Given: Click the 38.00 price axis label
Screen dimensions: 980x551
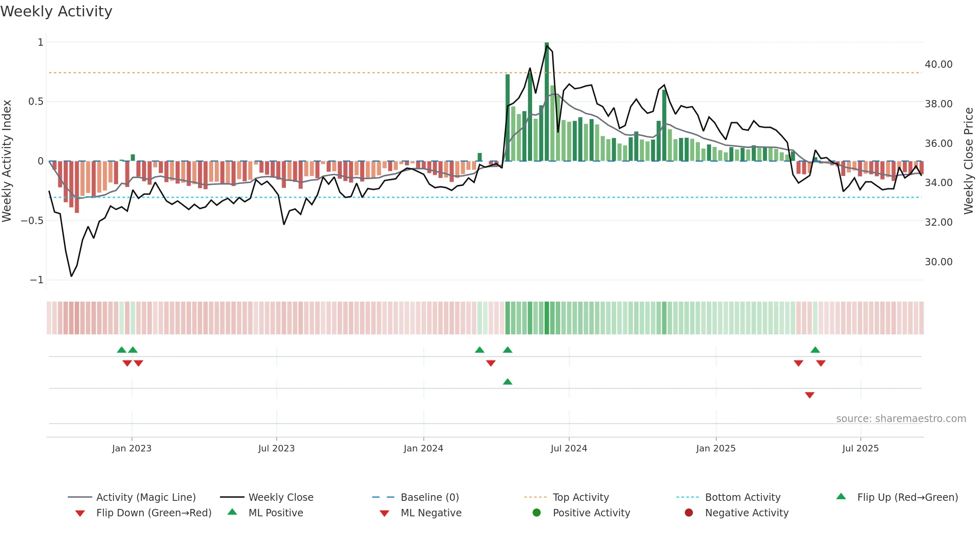Looking at the screenshot, I should pos(939,104).
